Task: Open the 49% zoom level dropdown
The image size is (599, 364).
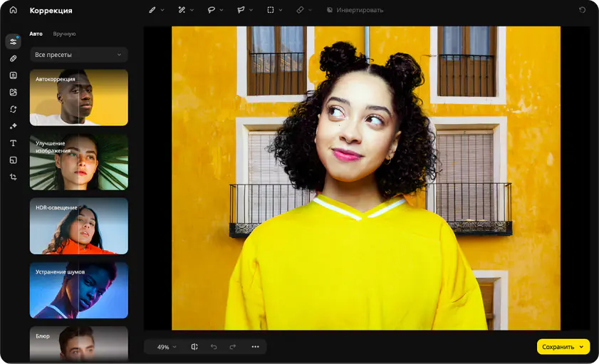Action: click(x=167, y=347)
